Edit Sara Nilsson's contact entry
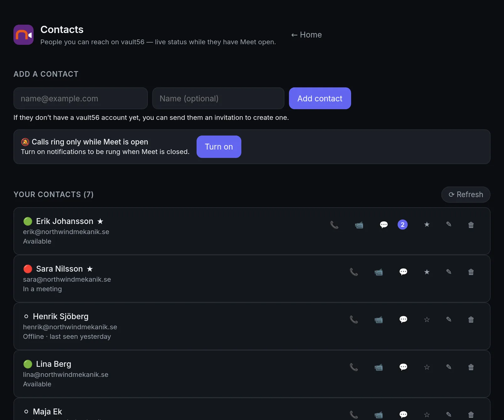Image resolution: width=504 pixels, height=420 pixels. coord(449,272)
